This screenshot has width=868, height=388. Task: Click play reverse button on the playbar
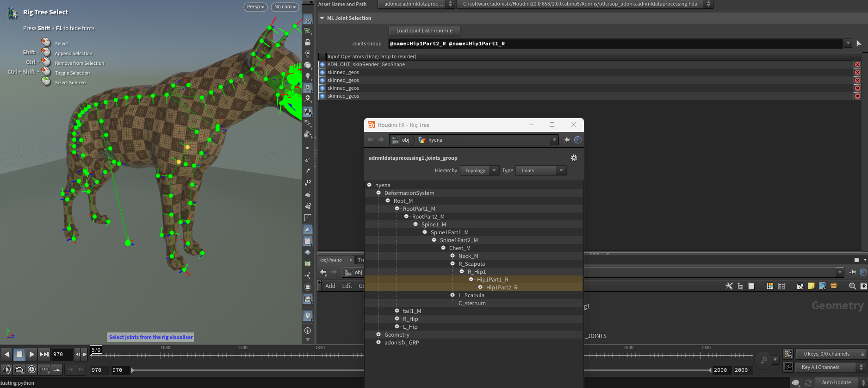(x=6, y=355)
